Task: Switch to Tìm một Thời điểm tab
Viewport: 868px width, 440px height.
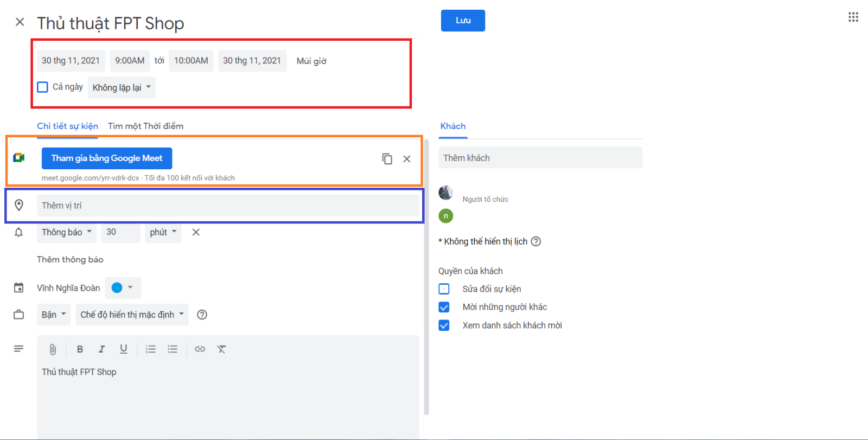Action: [x=145, y=126]
